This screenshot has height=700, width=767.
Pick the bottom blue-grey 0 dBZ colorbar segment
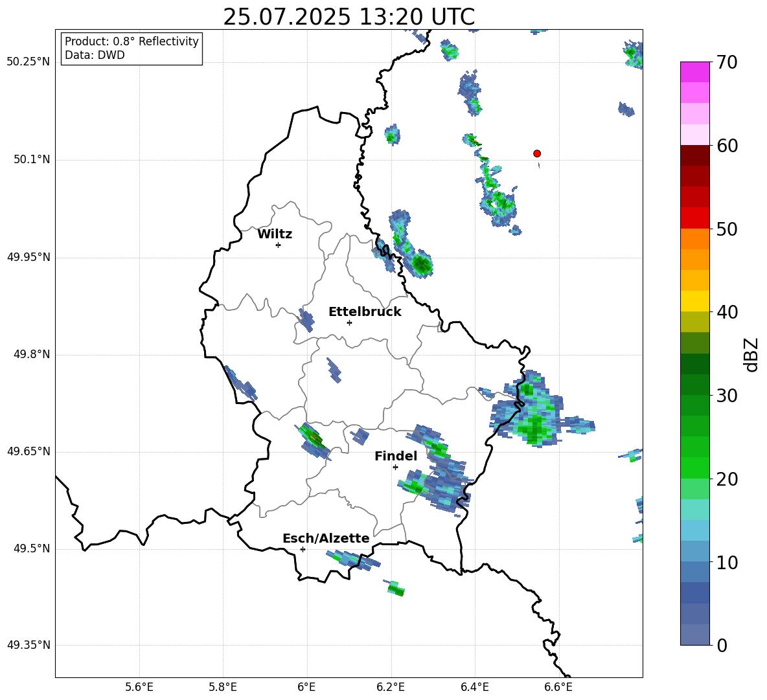694,635
